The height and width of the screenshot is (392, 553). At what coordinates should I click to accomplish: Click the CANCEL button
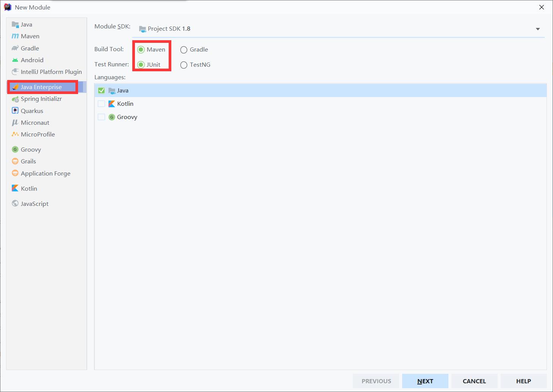pos(474,381)
